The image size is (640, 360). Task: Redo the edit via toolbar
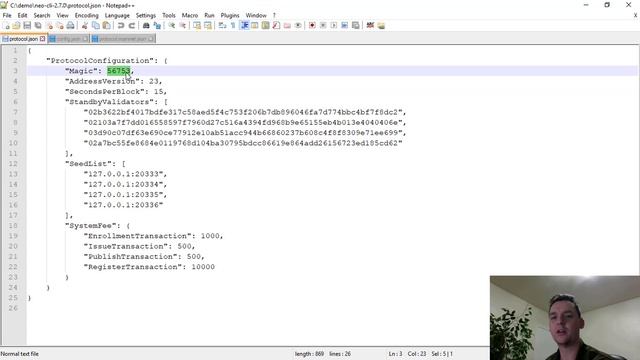(x=131, y=25)
